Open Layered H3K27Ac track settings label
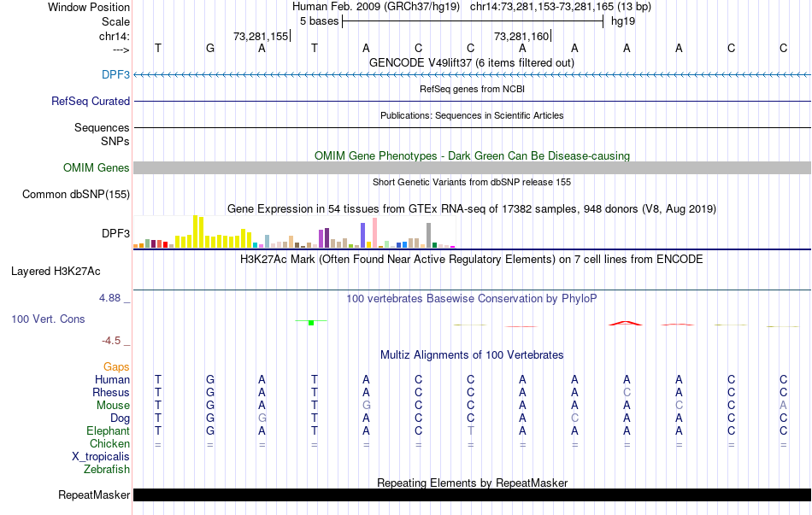 pos(56,272)
